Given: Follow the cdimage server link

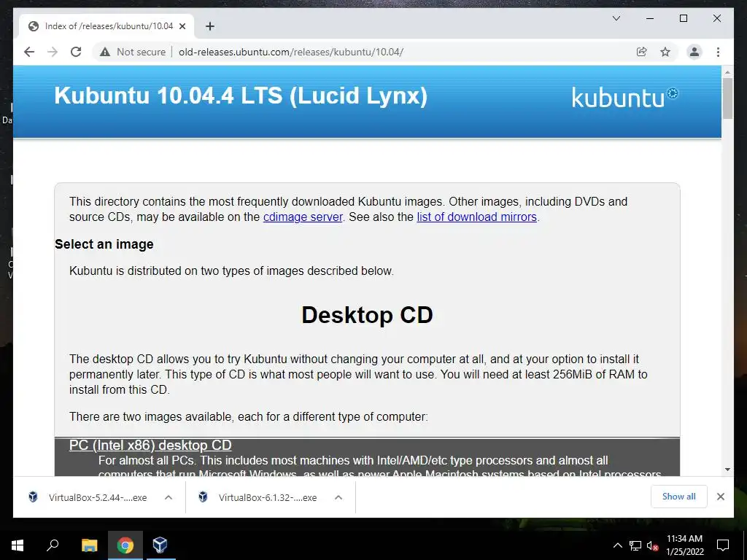Looking at the screenshot, I should click(303, 217).
